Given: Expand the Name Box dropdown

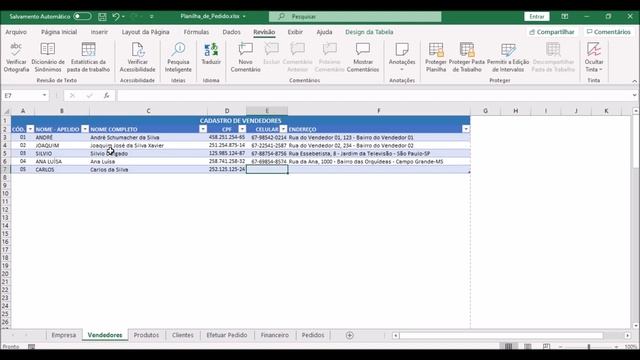Looking at the screenshot, I should coord(44,96).
